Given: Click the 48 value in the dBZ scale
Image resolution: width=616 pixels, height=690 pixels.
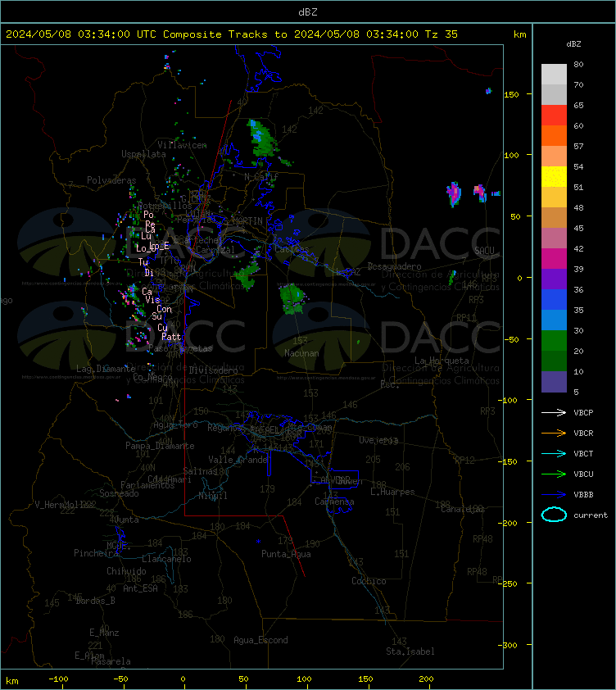Looking at the screenshot, I should click(578, 207).
